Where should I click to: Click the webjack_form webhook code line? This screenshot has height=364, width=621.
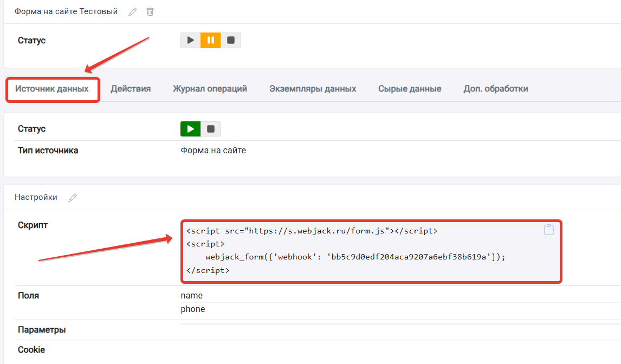click(355, 257)
